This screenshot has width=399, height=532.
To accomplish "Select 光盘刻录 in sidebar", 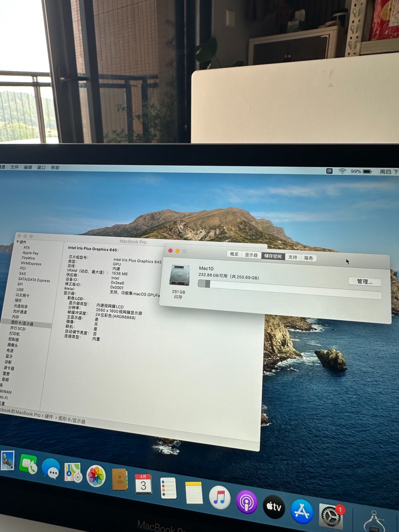I will coord(21,306).
